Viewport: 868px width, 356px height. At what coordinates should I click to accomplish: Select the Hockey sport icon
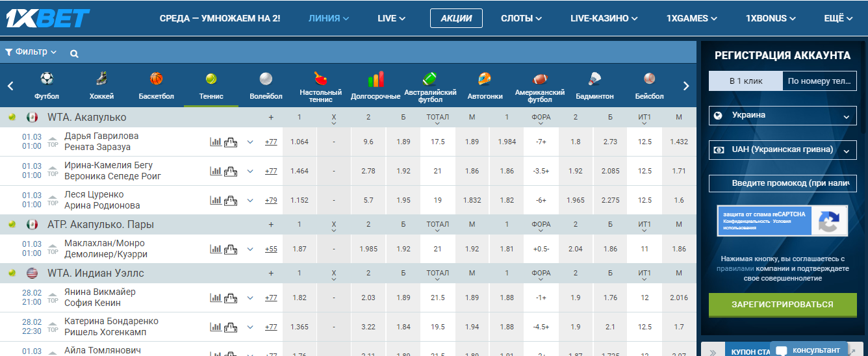point(101,79)
